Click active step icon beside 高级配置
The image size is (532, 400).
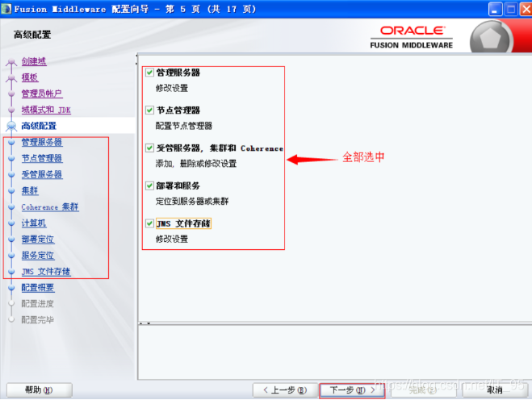(11, 126)
